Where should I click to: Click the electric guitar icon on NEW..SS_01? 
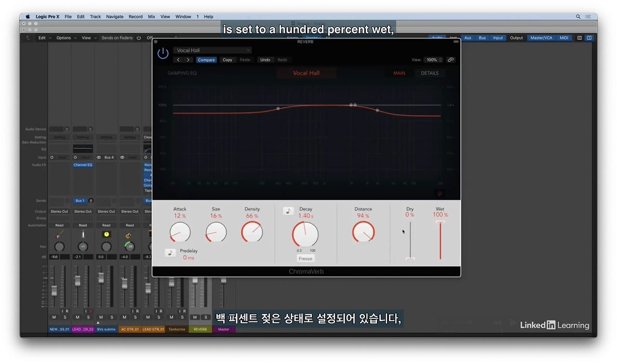pyautogui.click(x=59, y=235)
